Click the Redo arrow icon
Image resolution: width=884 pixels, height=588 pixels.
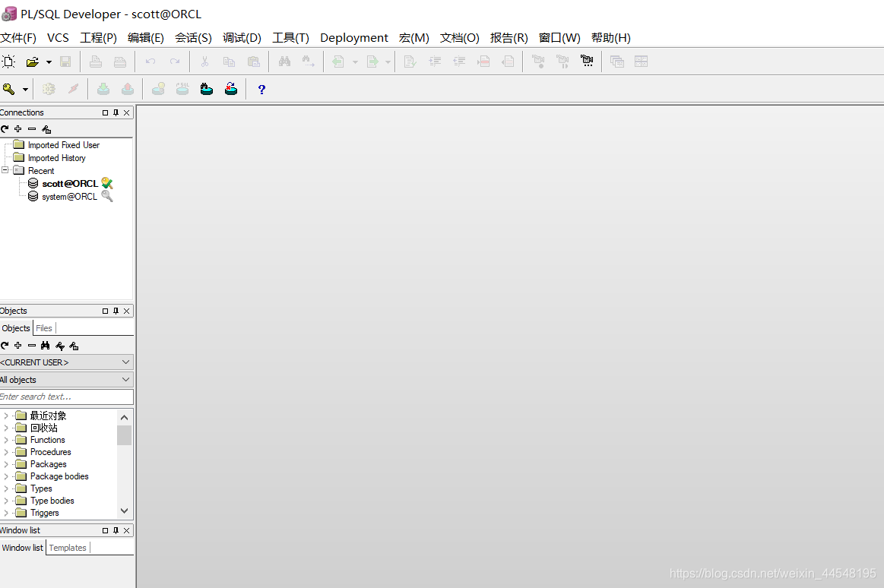point(175,62)
